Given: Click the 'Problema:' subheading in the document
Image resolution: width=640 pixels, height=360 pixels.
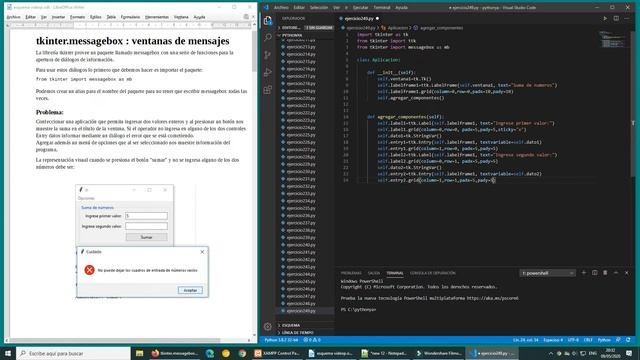Looking at the screenshot, I should click(50, 112).
